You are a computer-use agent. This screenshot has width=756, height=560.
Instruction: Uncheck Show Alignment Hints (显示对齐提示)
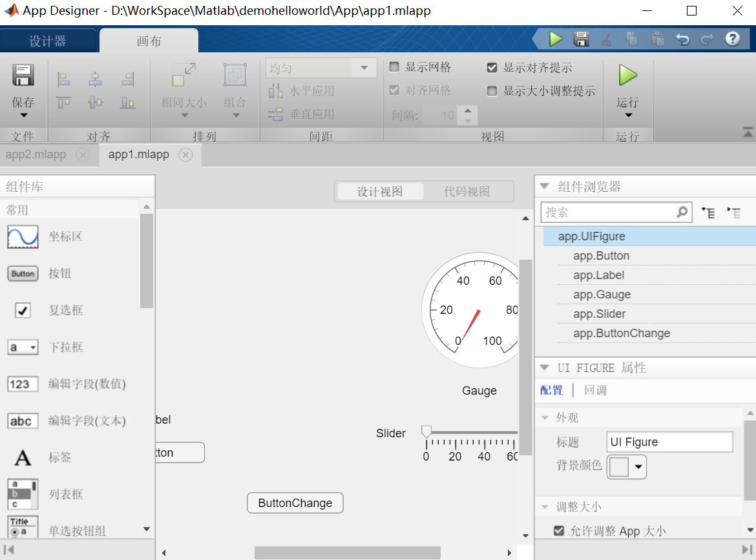(492, 67)
